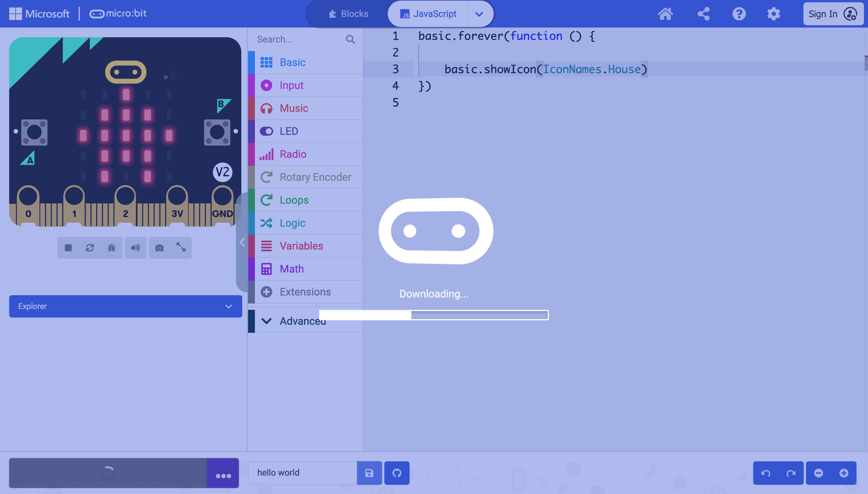
Task: Open more download options (three dots)
Action: [223, 473]
